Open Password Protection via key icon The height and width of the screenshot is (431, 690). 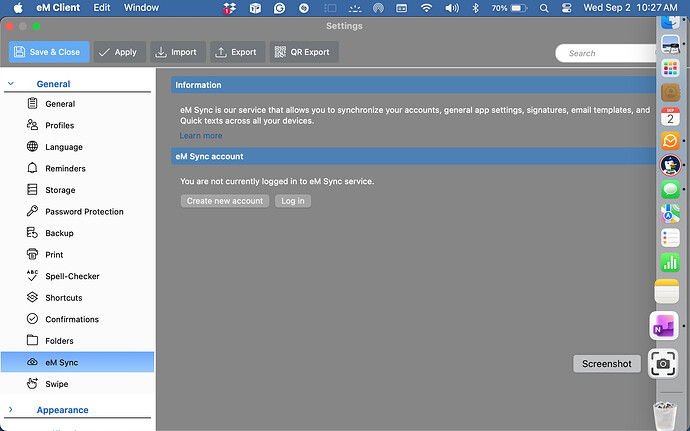(32, 211)
